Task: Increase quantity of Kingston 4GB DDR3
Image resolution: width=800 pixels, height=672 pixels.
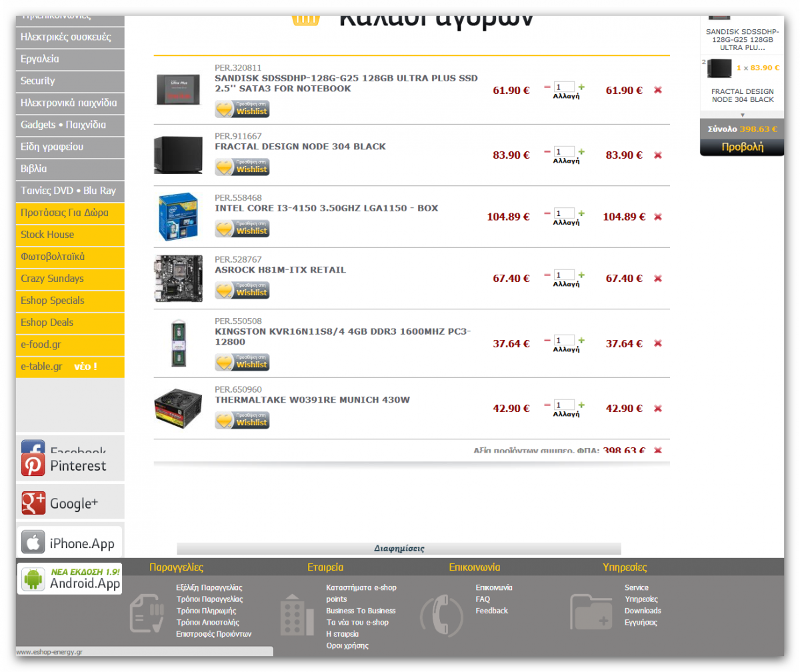Action: click(x=581, y=340)
